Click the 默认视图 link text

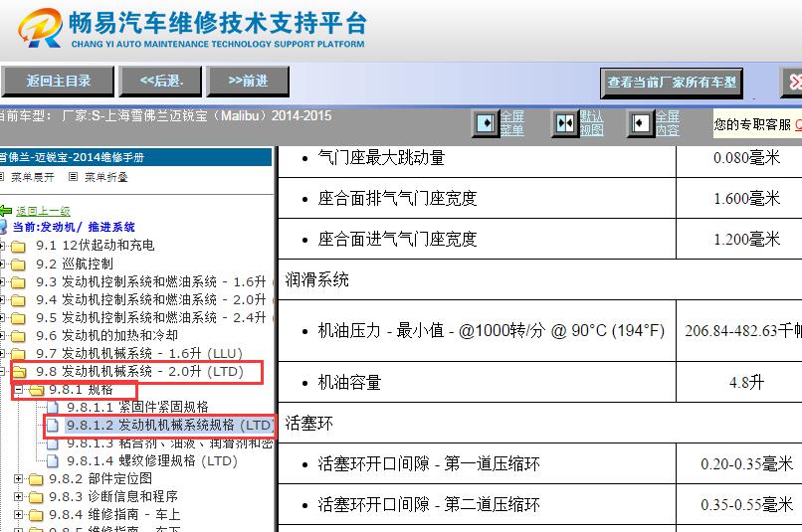coord(592,123)
